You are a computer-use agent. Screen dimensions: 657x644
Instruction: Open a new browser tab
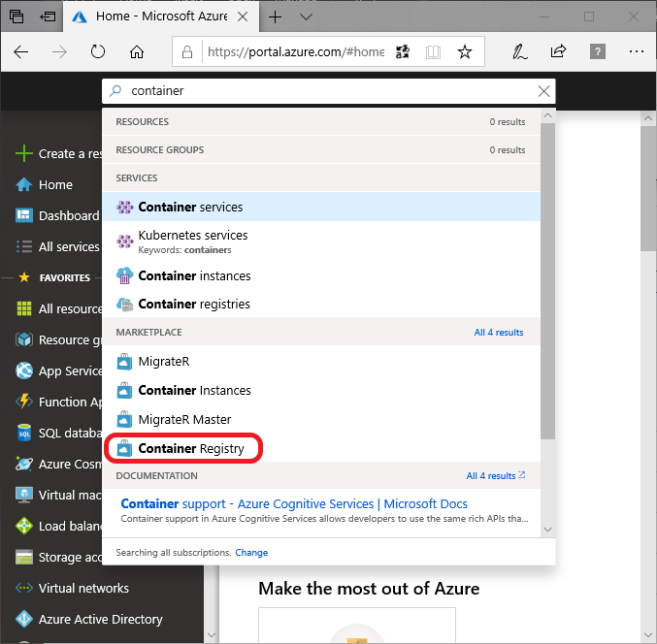(x=275, y=16)
